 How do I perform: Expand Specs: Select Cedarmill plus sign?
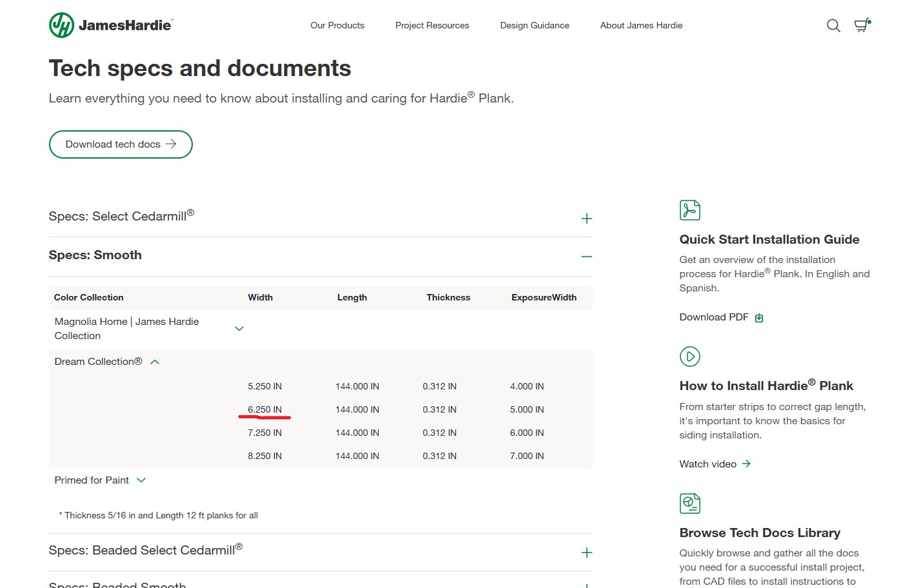(x=586, y=219)
